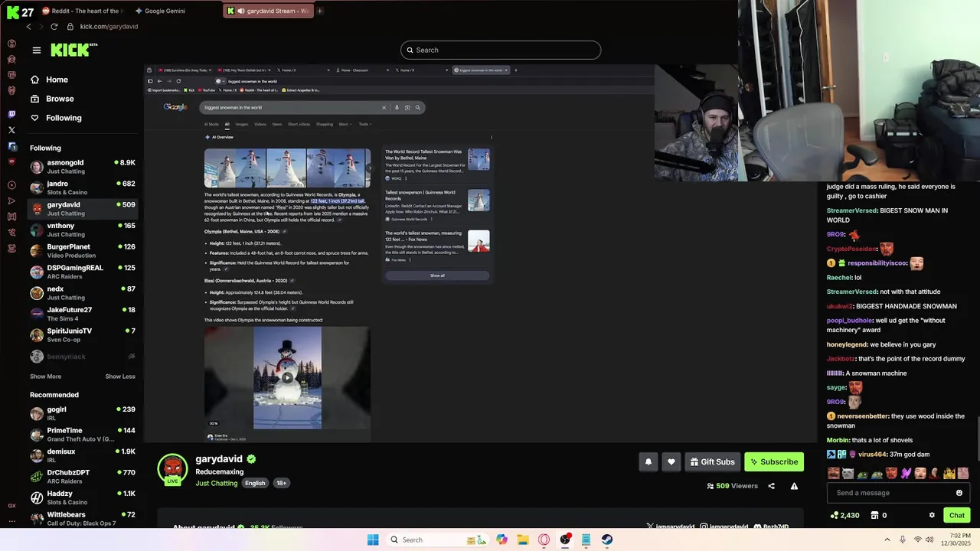This screenshot has width=980, height=551.
Task: Play the snowman video in stream
Action: [287, 377]
